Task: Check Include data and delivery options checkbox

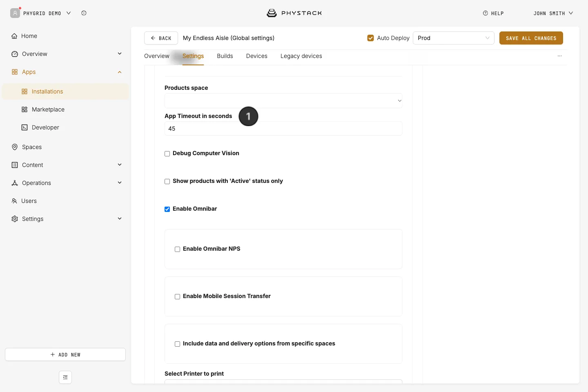Action: [177, 344]
